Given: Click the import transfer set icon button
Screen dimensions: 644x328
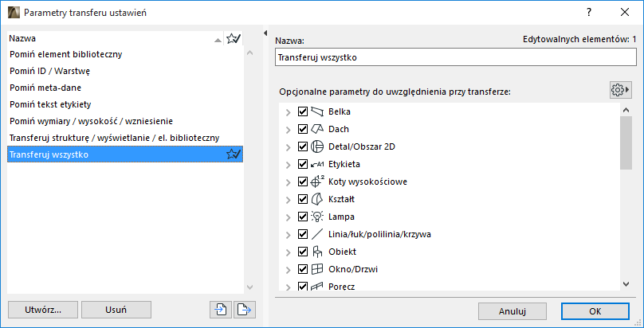Looking at the screenshot, I should 219,310.
